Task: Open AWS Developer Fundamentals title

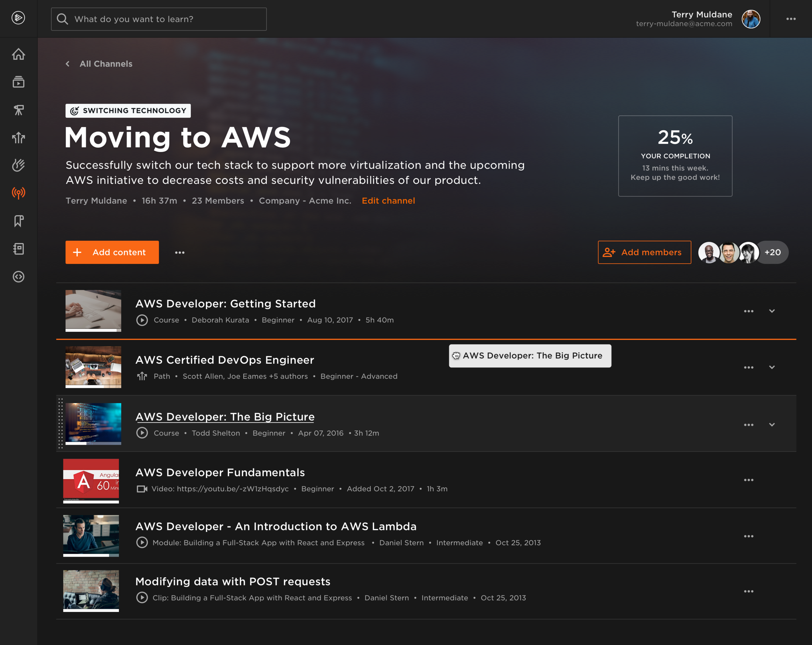Action: point(220,473)
